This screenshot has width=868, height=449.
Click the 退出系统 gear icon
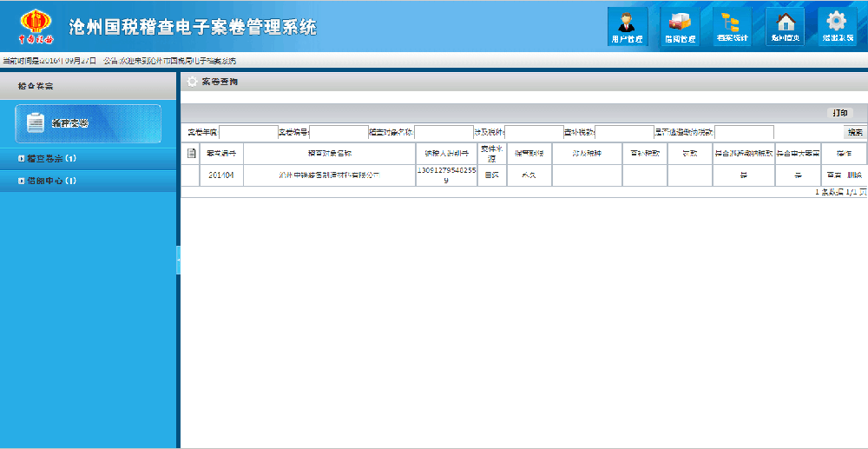point(836,25)
